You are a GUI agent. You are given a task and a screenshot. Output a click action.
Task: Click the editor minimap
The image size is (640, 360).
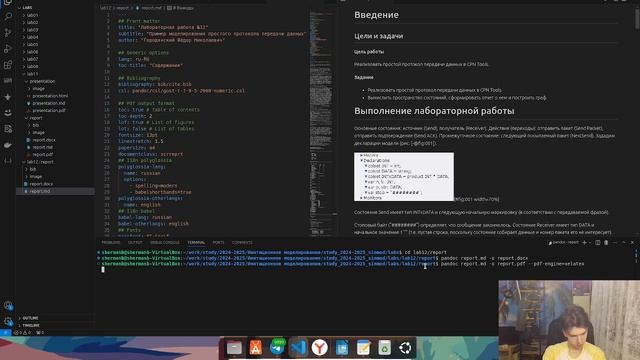click(x=322, y=122)
